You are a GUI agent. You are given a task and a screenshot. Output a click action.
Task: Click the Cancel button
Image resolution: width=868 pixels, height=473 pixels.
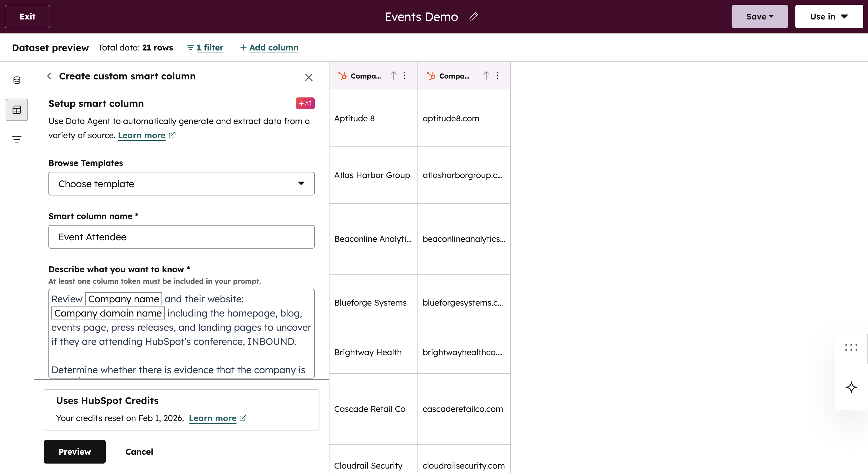[x=139, y=451]
